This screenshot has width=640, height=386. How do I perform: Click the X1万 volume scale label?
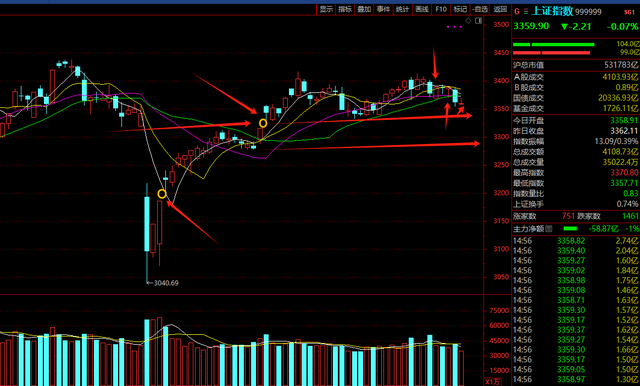click(x=493, y=382)
